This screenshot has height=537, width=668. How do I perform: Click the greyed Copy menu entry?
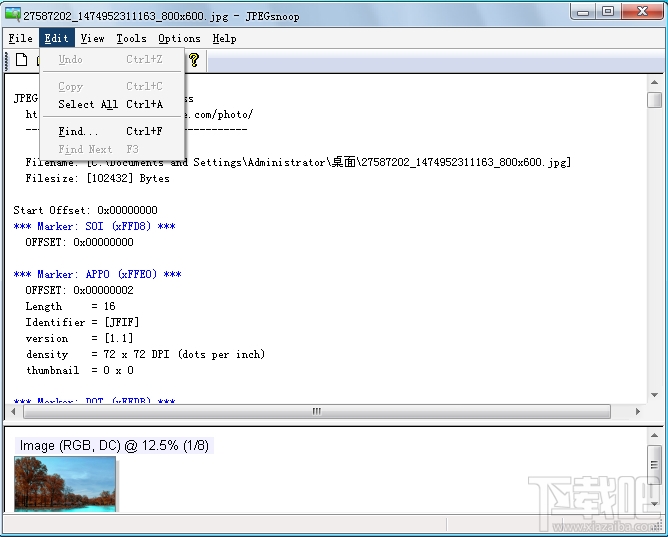pyautogui.click(x=112, y=86)
